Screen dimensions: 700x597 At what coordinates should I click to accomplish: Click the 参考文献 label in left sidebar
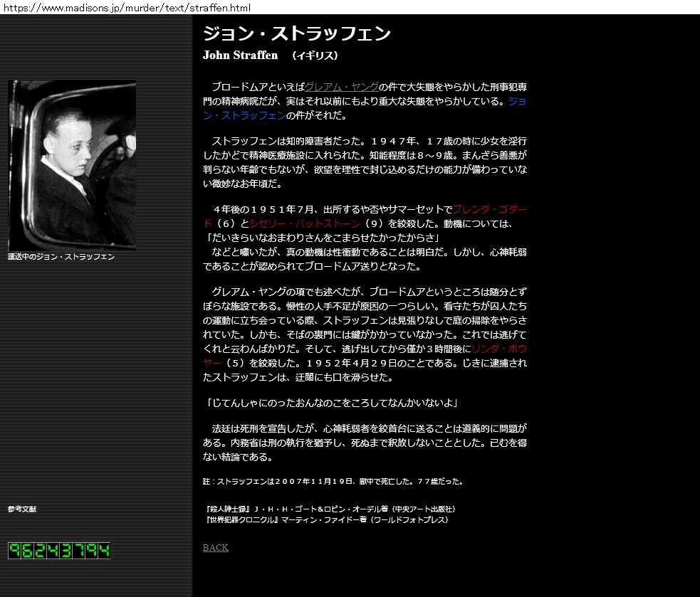(x=22, y=509)
